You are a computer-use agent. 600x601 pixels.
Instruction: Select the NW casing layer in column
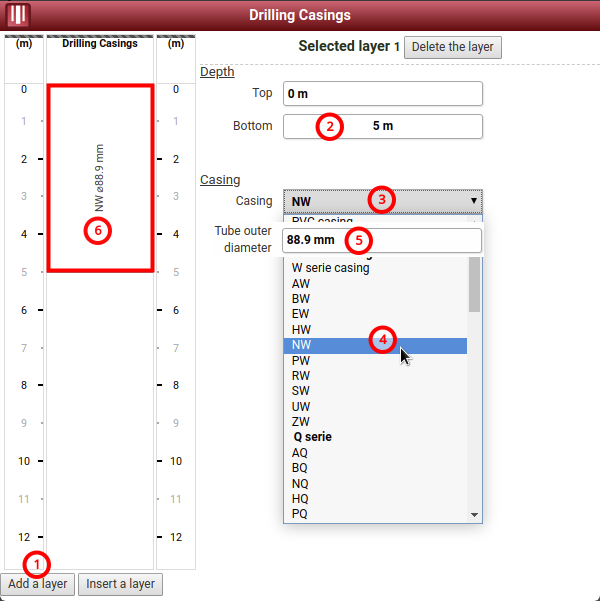point(100,178)
